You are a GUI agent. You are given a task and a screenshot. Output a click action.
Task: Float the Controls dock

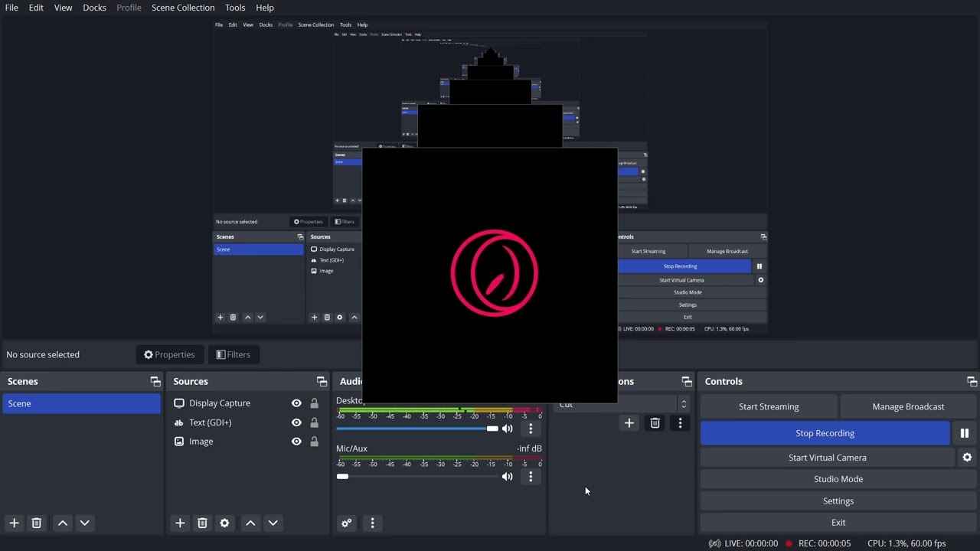[972, 381]
